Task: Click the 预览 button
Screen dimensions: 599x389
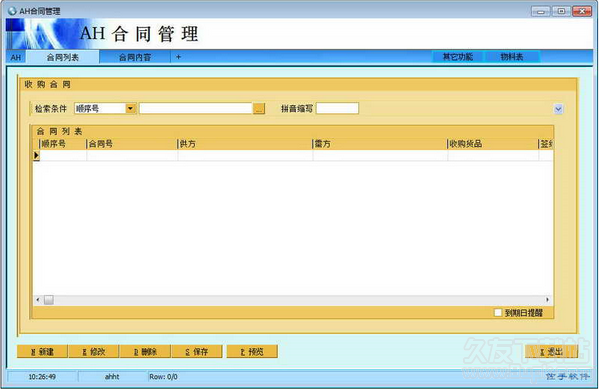Action: pyautogui.click(x=252, y=352)
